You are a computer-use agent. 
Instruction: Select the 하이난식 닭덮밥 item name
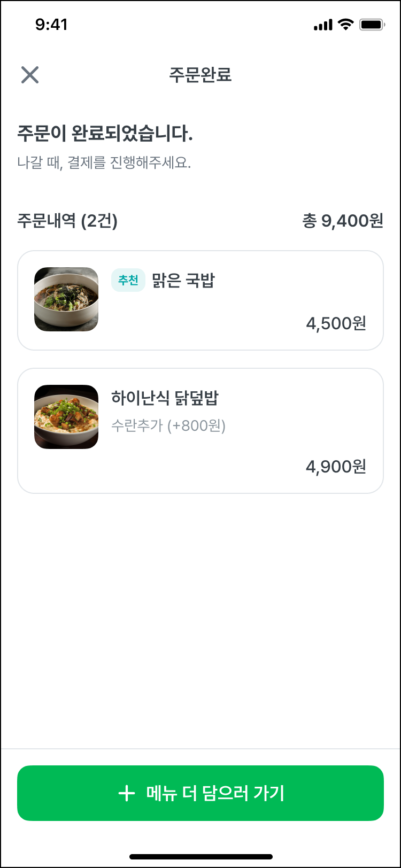pos(165,398)
